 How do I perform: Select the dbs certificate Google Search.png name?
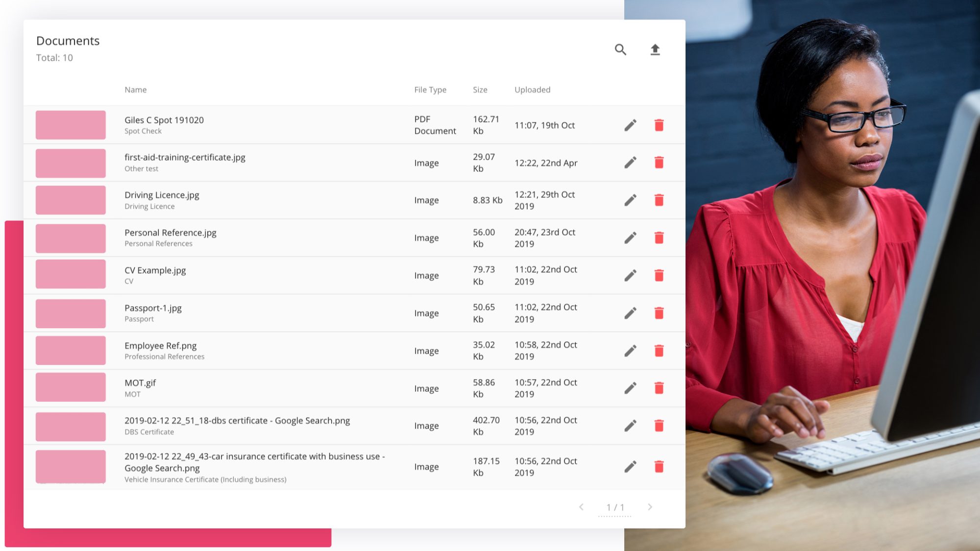(x=237, y=421)
